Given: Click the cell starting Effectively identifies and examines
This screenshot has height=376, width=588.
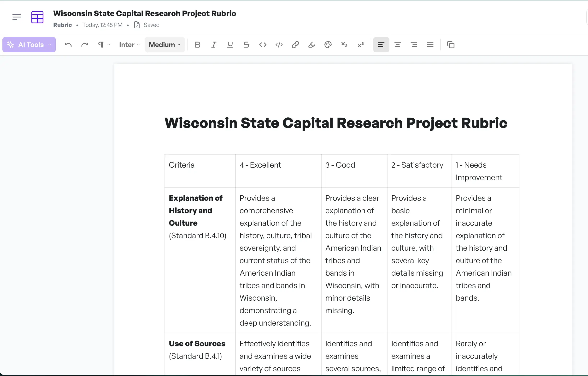Looking at the screenshot, I should click(278, 354).
